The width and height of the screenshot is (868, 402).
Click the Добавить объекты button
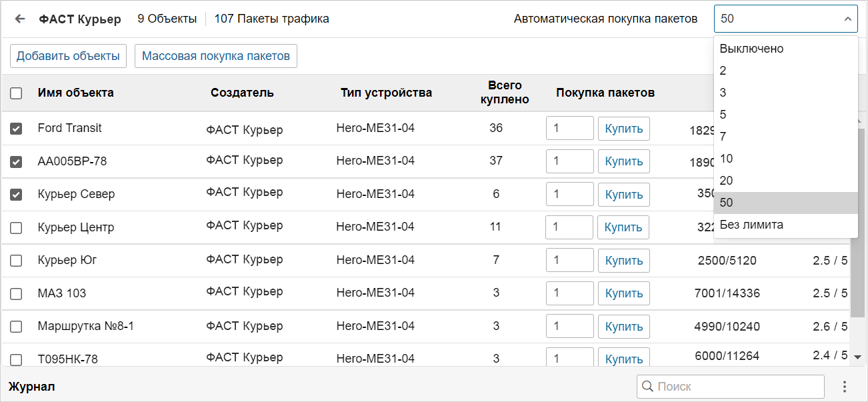pyautogui.click(x=68, y=56)
